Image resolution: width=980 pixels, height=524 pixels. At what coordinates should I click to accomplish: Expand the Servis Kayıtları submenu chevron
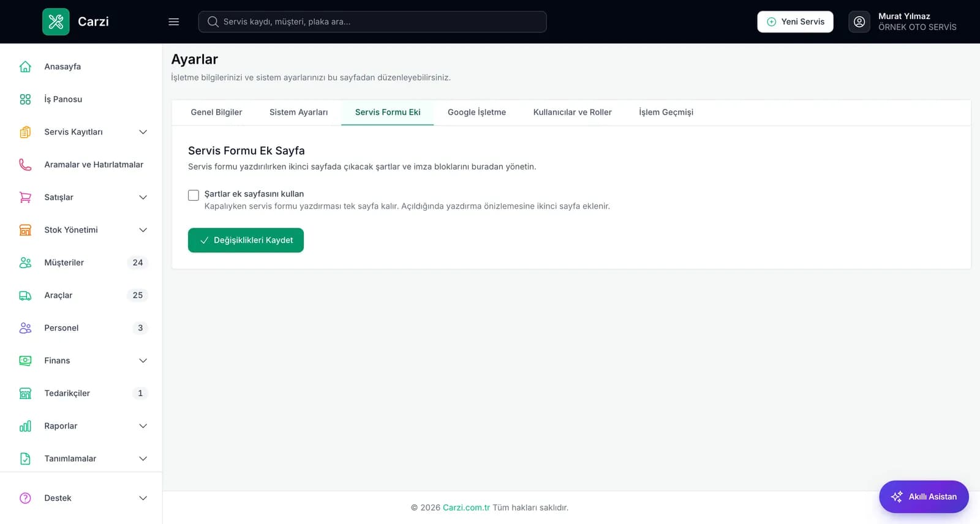click(x=143, y=132)
